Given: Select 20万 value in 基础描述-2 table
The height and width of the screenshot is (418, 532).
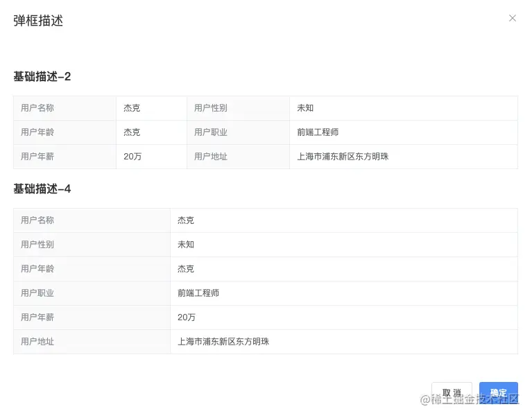Looking at the screenshot, I should tap(132, 157).
